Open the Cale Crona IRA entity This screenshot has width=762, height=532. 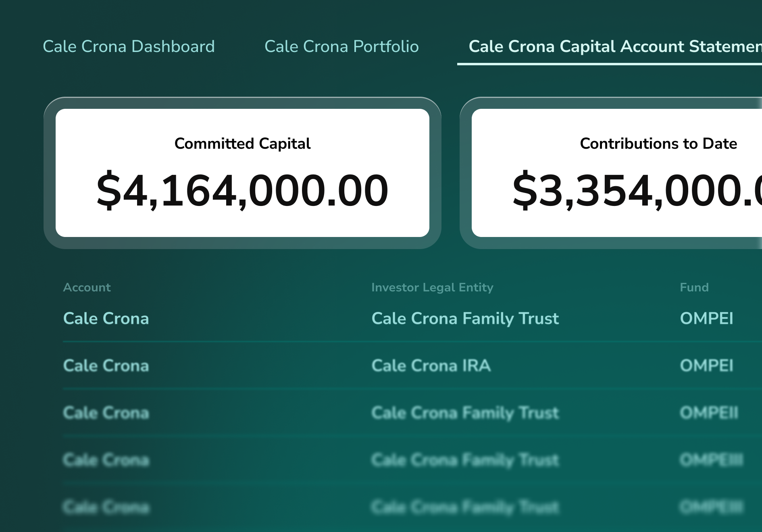click(431, 366)
